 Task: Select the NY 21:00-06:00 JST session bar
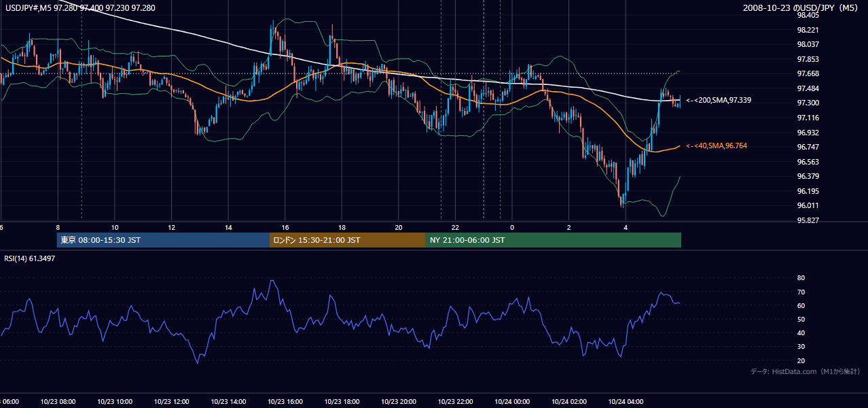coord(554,240)
